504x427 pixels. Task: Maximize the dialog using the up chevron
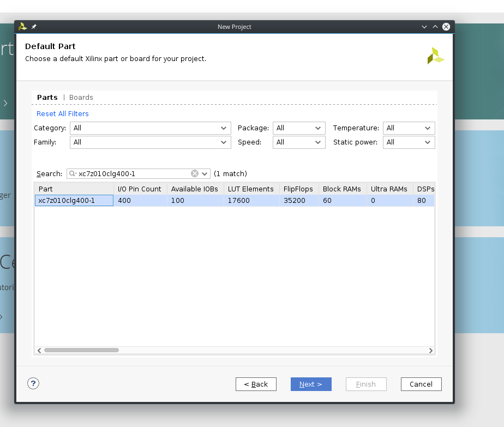[435, 27]
